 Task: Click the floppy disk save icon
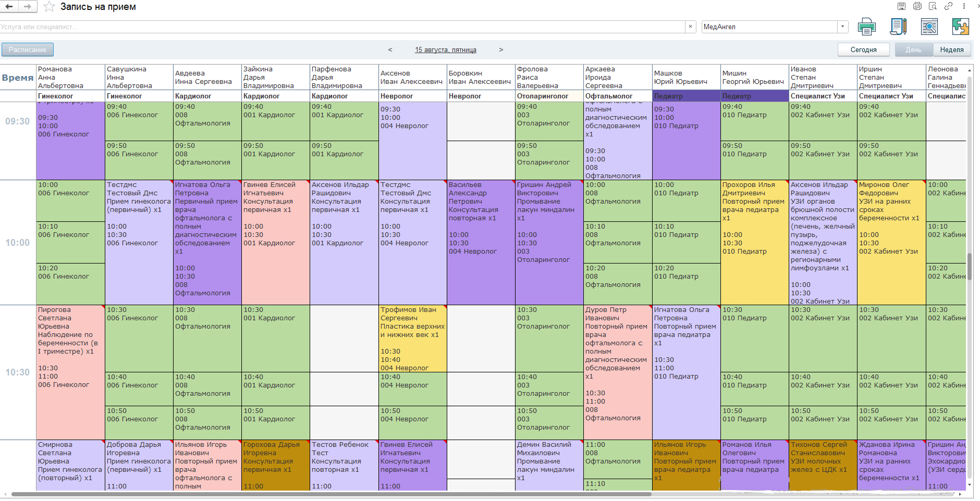point(901,6)
